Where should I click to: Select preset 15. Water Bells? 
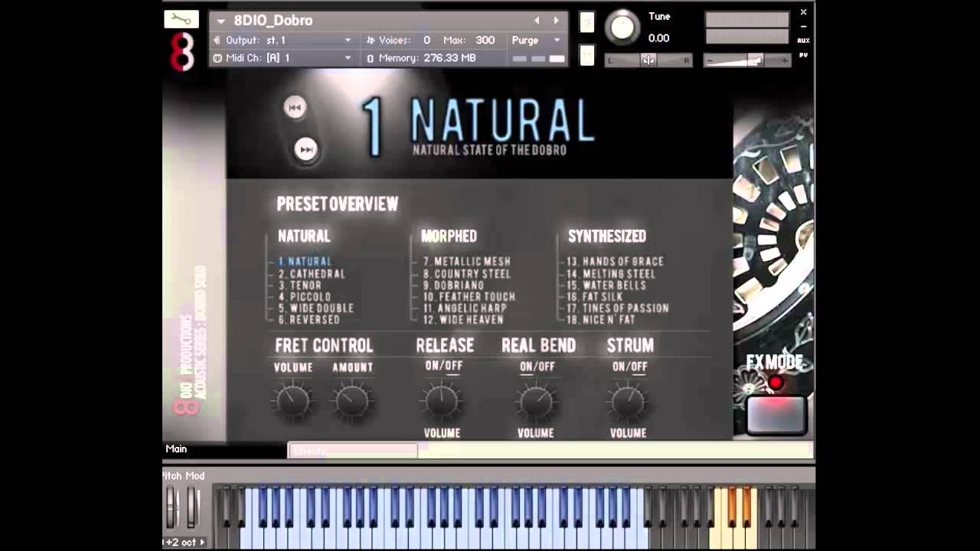(606, 285)
